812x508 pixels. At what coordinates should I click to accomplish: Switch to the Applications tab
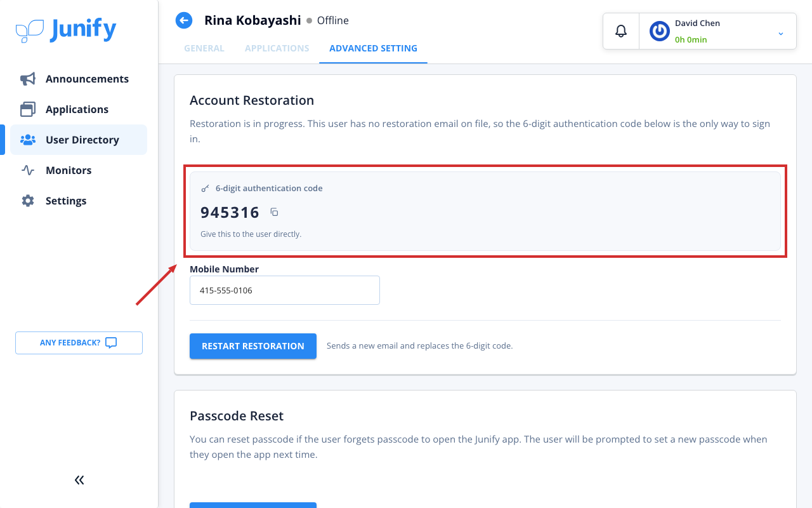pyautogui.click(x=277, y=48)
